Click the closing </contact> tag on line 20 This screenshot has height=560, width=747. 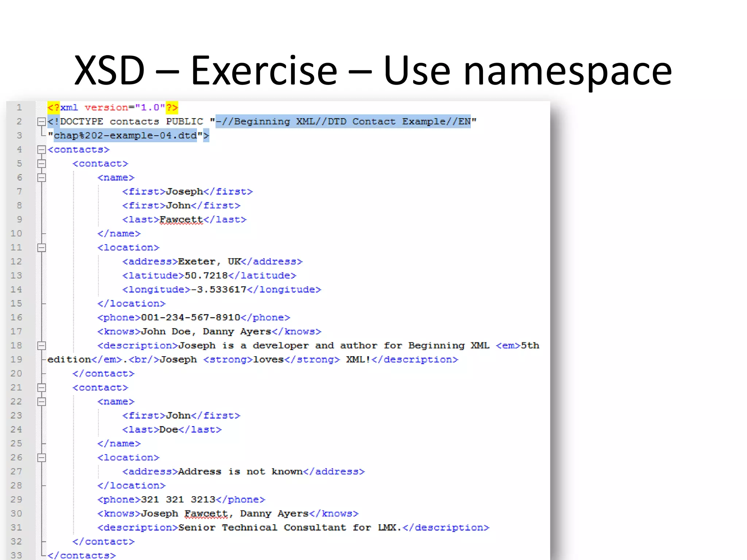(x=104, y=374)
